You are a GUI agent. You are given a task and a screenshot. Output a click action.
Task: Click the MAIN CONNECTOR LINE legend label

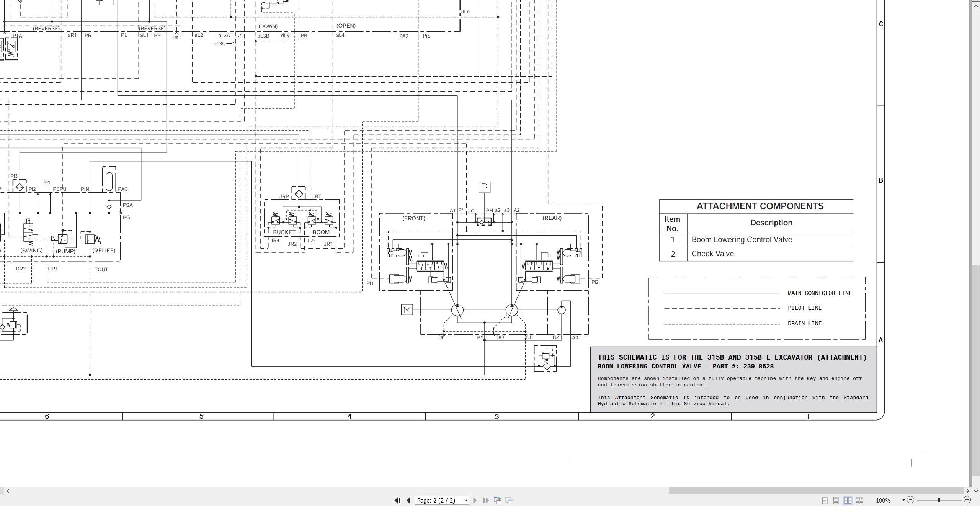(820, 293)
